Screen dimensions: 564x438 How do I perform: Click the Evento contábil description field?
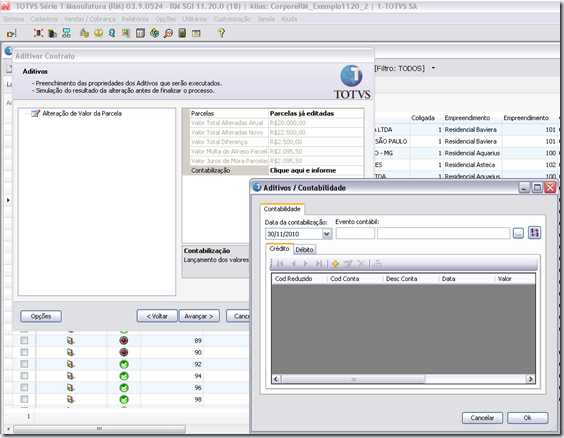[444, 233]
